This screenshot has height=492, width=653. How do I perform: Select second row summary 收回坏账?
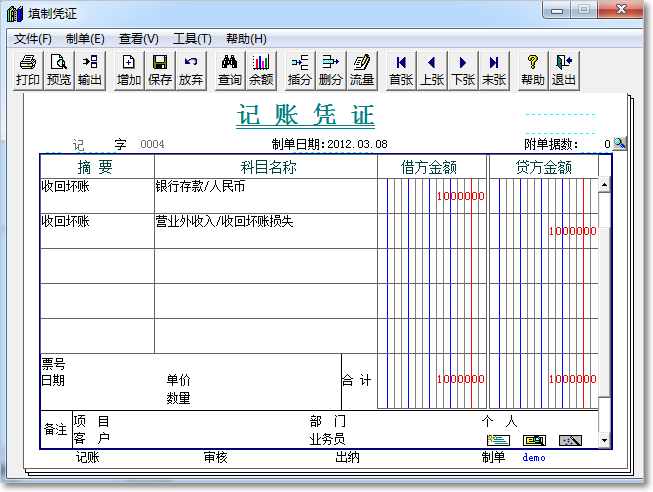click(x=65, y=221)
